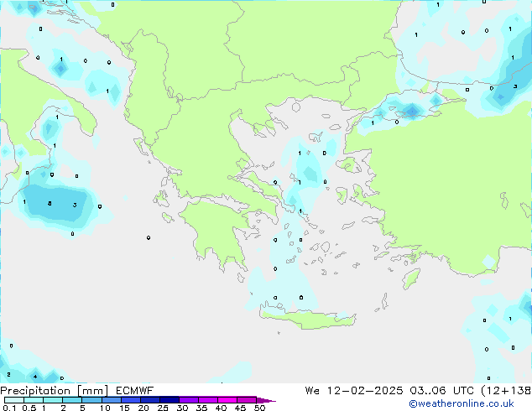This screenshot has width=532, height=411.
Task: Click the date "12-02-2025"
Action: pyautogui.click(x=365, y=391)
